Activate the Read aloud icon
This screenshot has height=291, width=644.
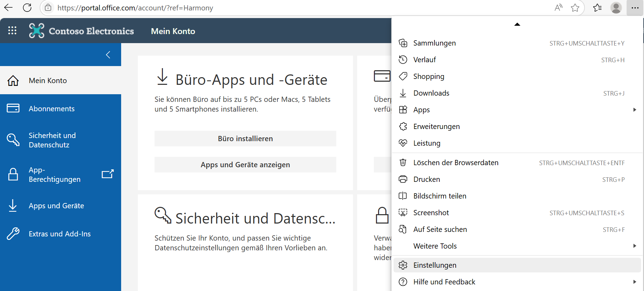click(558, 8)
